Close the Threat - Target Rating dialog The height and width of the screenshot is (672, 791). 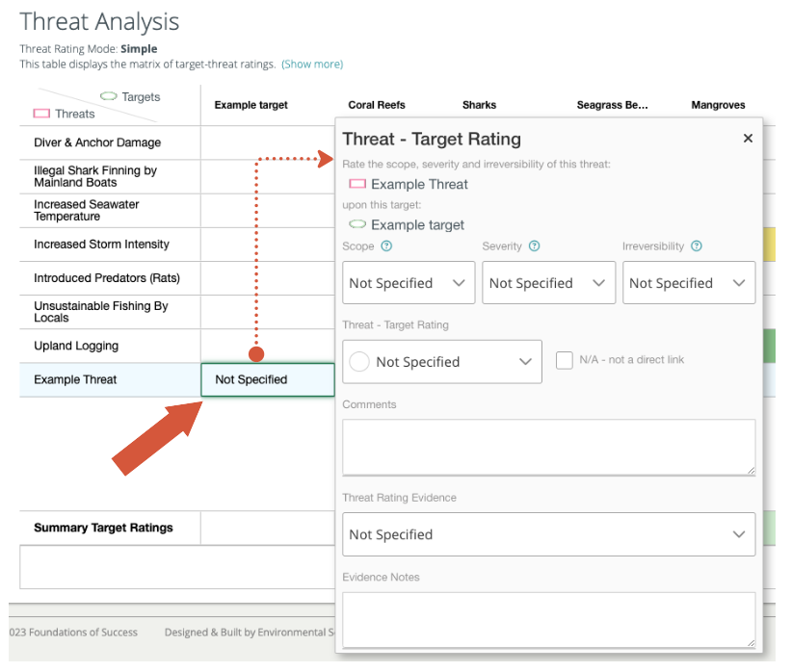click(749, 138)
